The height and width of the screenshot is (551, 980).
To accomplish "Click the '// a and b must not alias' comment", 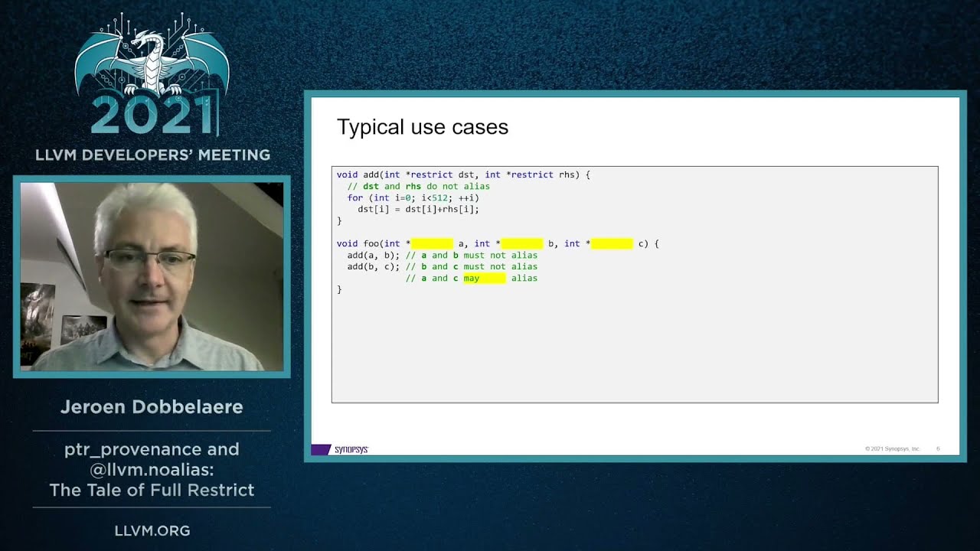I will tap(472, 255).
